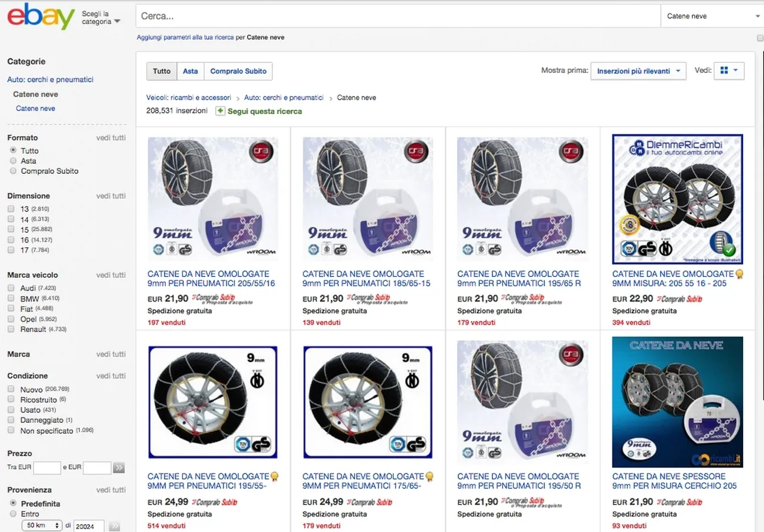This screenshot has width=764, height=532.
Task: Open the 50 km distance dropdown
Action: [x=42, y=525]
